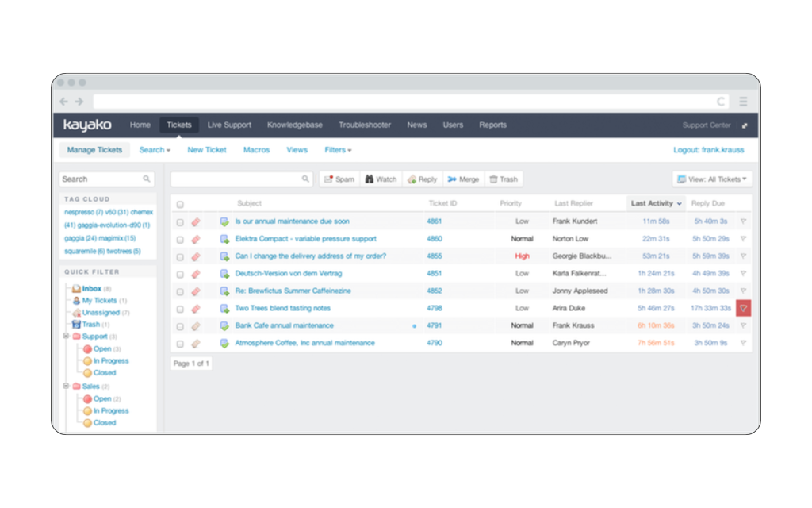812x508 pixels.
Task: Select the checkbox on the Bank Cafe ticket
Action: click(x=180, y=325)
